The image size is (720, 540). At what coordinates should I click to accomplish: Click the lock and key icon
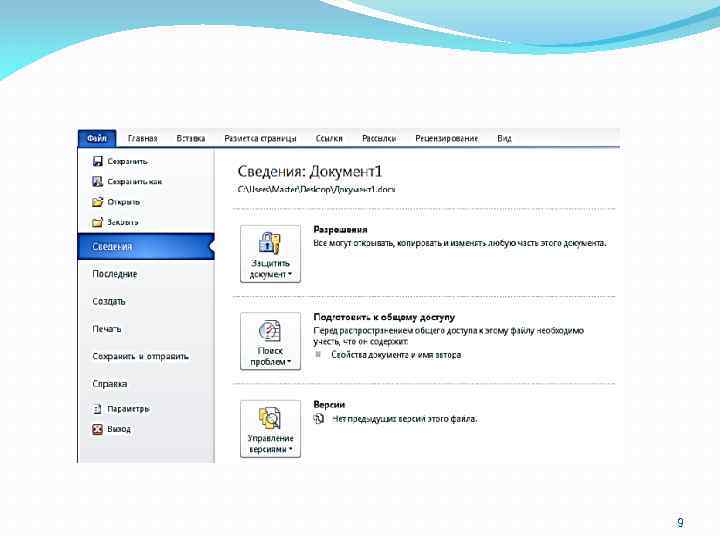pyautogui.click(x=270, y=243)
